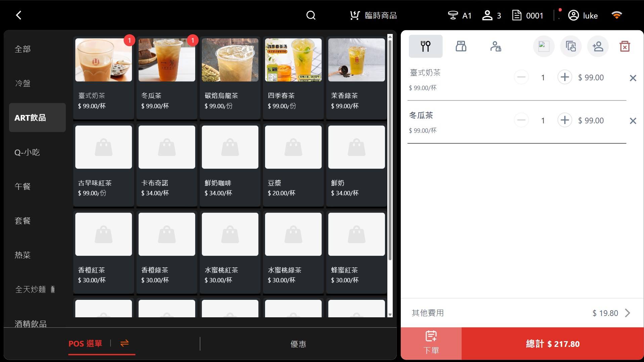The height and width of the screenshot is (362, 644).
Task: Remove 冬瓜茶 from the order
Action: point(633,121)
